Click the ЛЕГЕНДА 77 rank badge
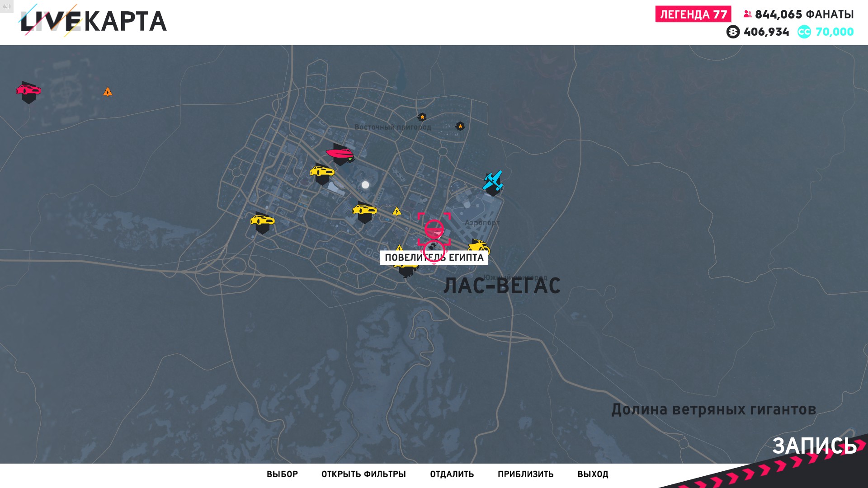 [693, 14]
